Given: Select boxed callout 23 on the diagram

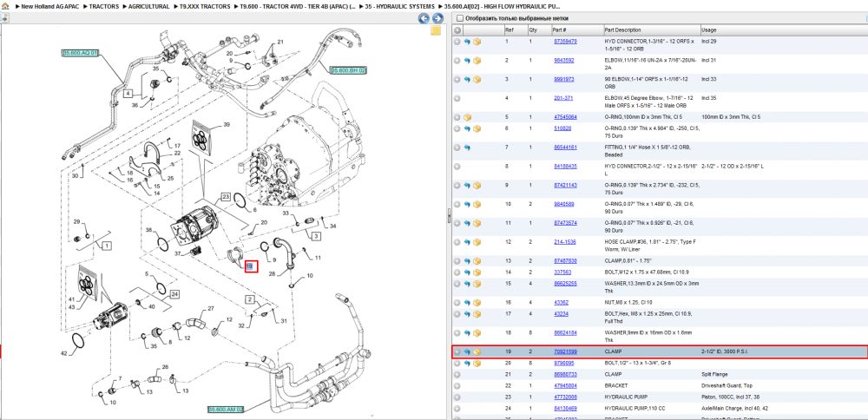Looking at the screenshot, I should pyautogui.click(x=226, y=196).
